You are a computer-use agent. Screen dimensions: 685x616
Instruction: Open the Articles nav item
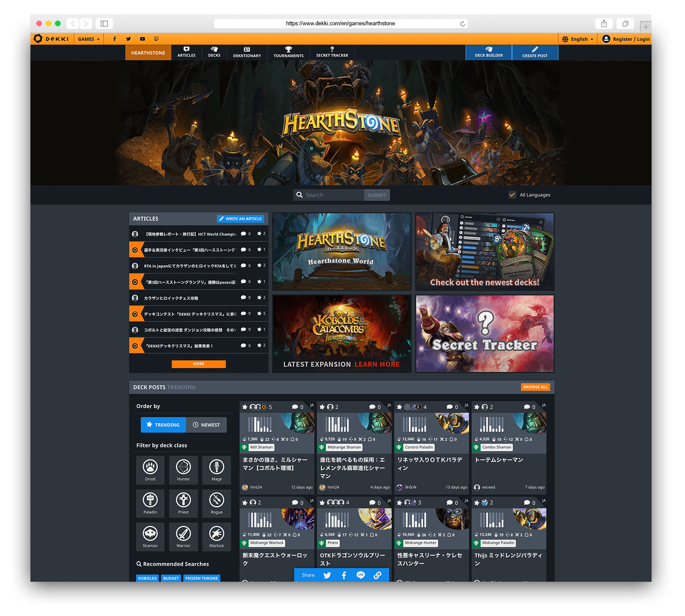click(x=186, y=53)
